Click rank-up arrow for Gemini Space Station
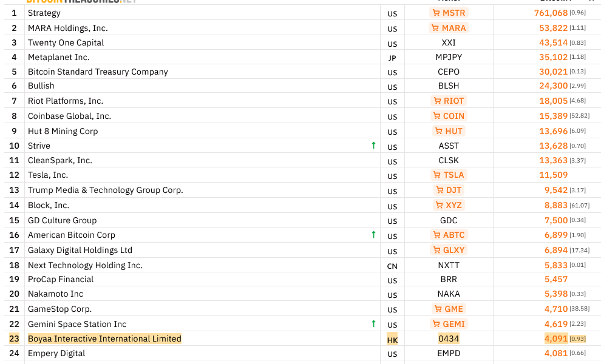 [x=373, y=324]
